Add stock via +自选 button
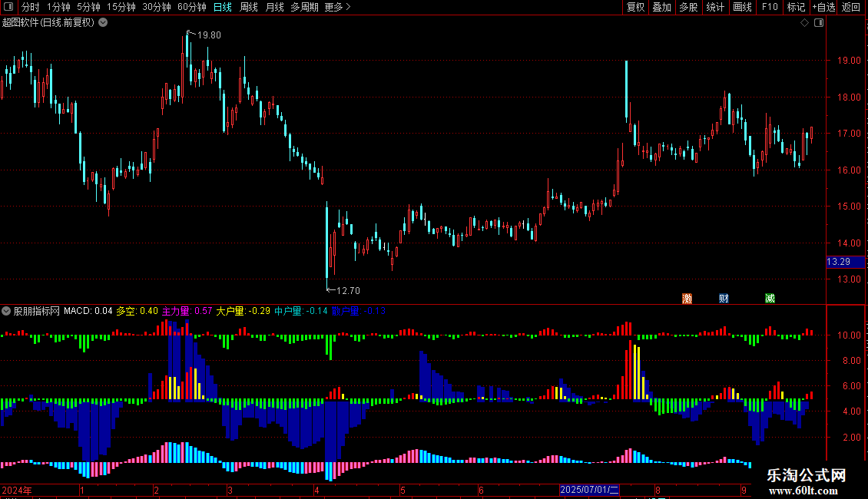 pos(823,7)
